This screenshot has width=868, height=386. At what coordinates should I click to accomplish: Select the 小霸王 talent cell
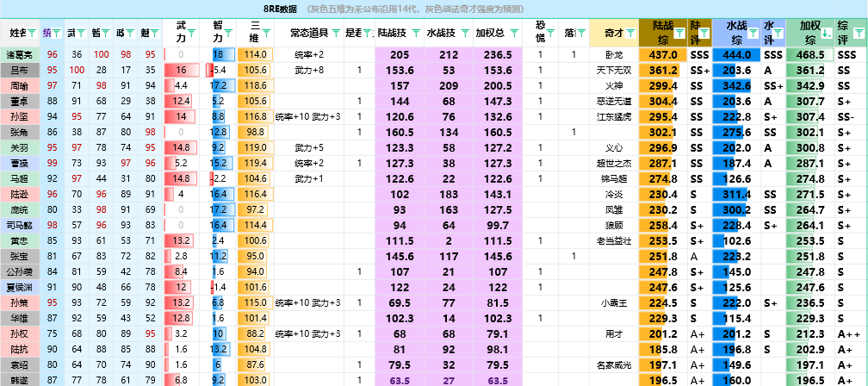(x=614, y=303)
